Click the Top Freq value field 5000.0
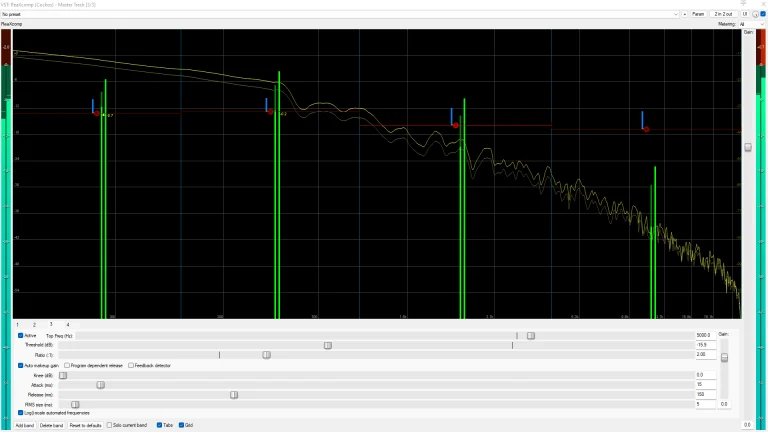Image resolution: width=768 pixels, height=432 pixels. click(x=705, y=336)
